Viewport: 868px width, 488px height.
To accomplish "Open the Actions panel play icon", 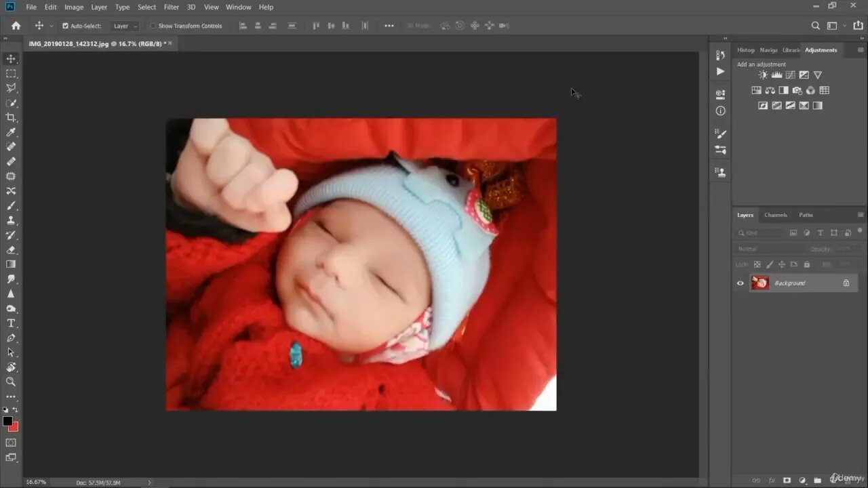I will point(720,71).
